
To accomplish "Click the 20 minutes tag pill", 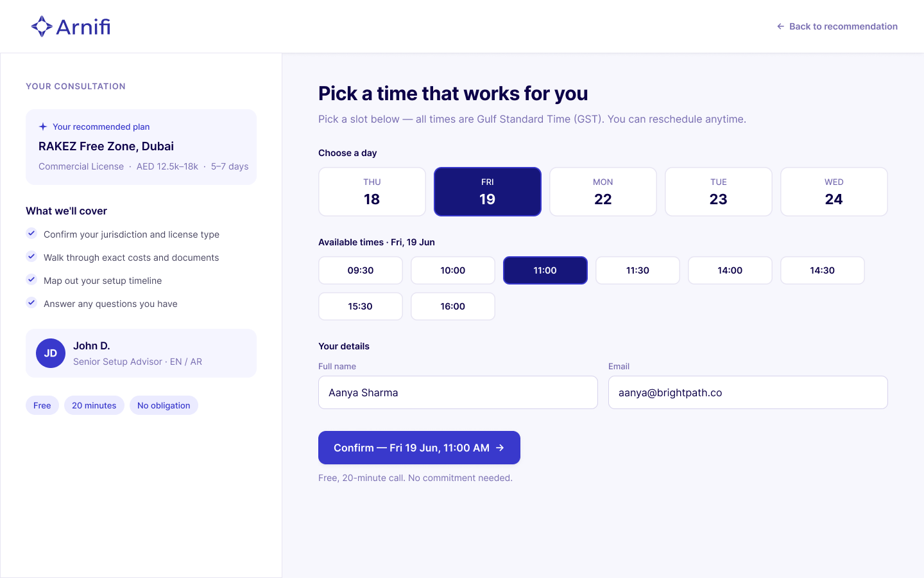I will (94, 405).
